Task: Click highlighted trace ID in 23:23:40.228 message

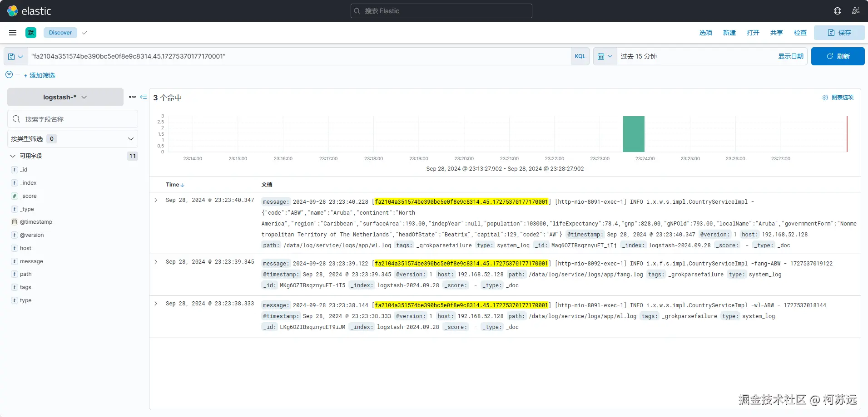Action: pyautogui.click(x=461, y=202)
